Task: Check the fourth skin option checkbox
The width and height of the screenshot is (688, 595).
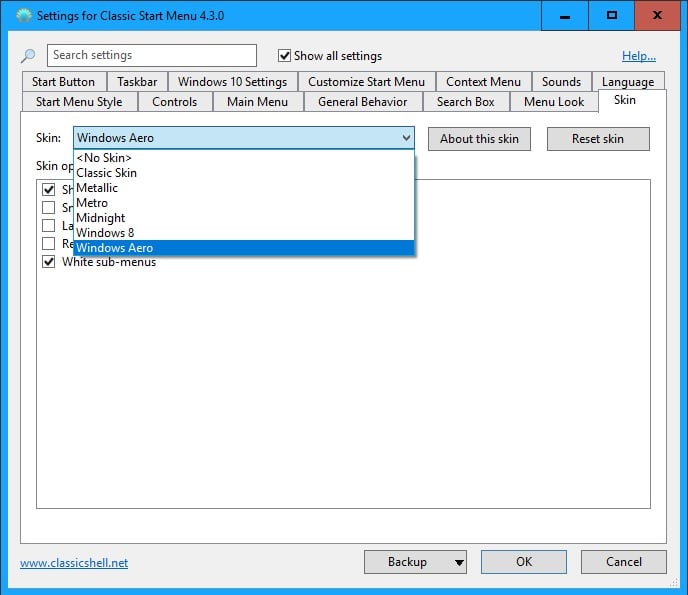Action: pos(48,244)
